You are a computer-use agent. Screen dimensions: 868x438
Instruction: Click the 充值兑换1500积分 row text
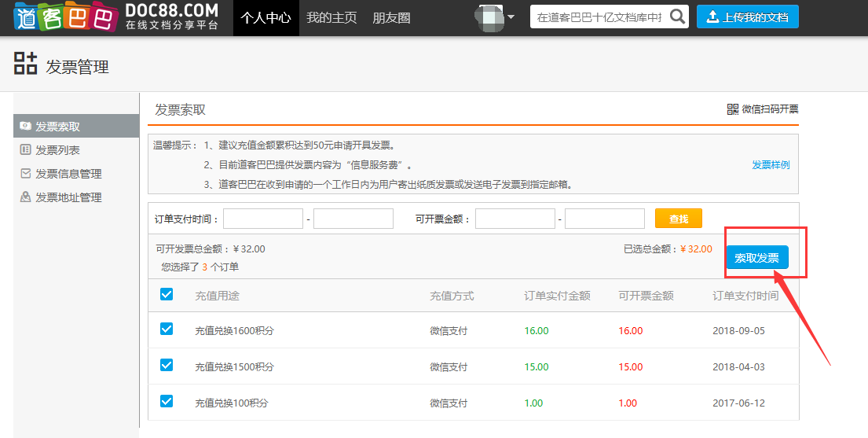(x=234, y=367)
